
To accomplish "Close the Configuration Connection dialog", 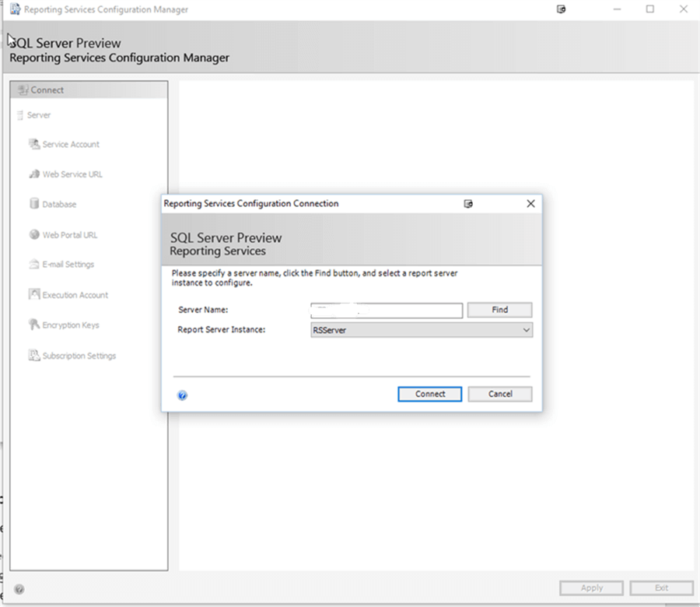I will [x=530, y=204].
